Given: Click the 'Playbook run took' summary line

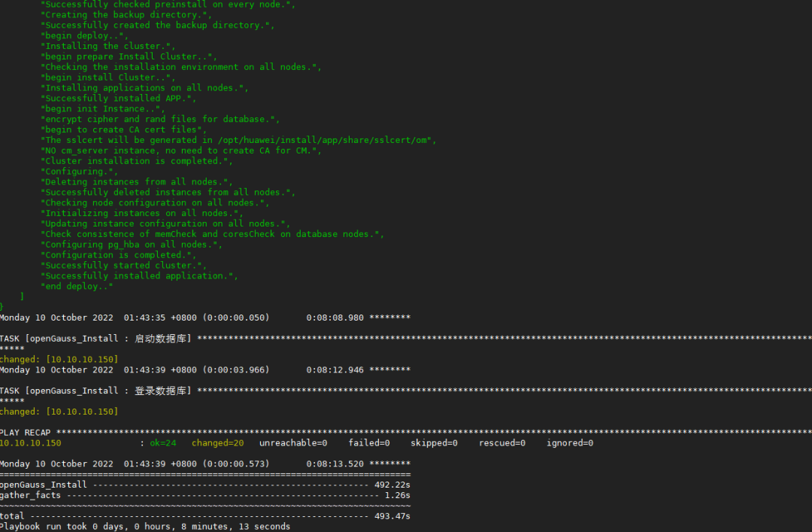Looking at the screenshot, I should tap(145, 526).
